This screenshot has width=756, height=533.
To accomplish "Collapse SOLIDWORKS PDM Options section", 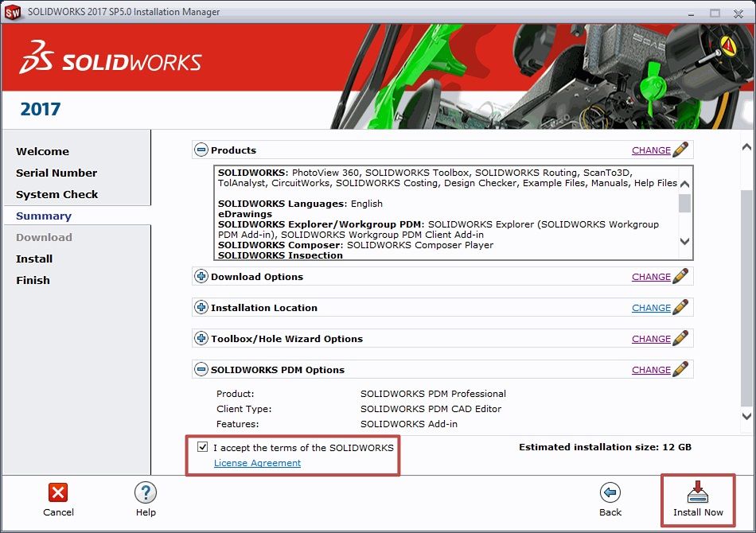I will point(201,370).
